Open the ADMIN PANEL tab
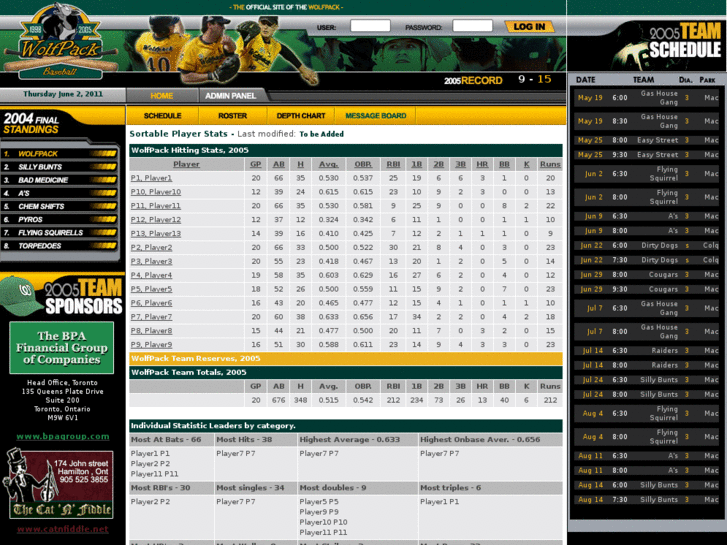The width and height of the screenshot is (727, 545). pos(230,96)
